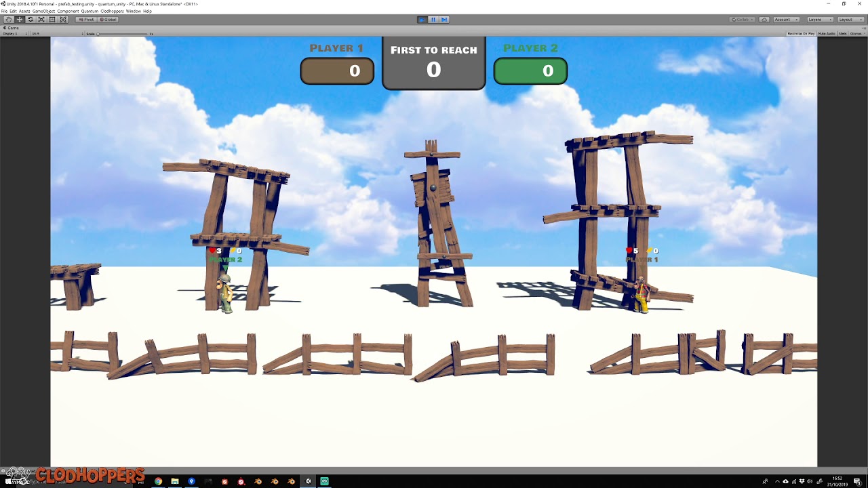Click the Player 2 score box
868x488 pixels.
(530, 71)
